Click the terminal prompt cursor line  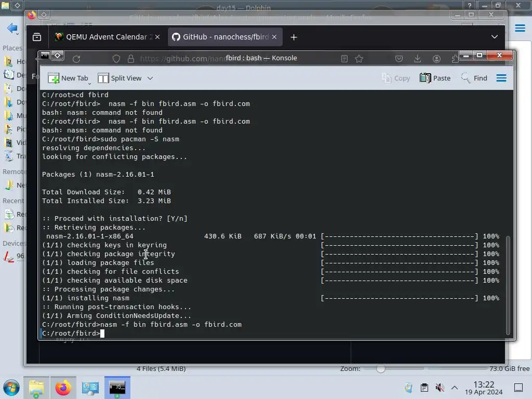73,334
